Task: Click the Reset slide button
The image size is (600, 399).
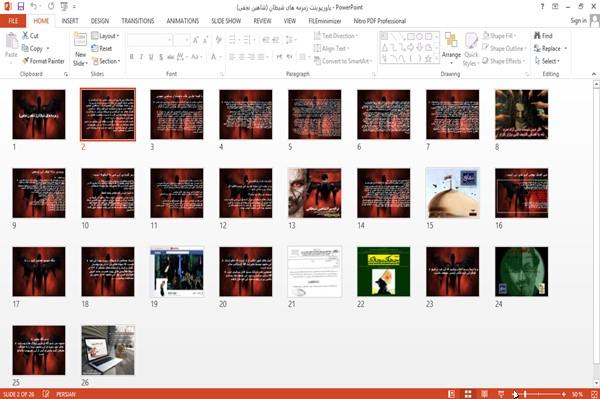Action: 102,49
